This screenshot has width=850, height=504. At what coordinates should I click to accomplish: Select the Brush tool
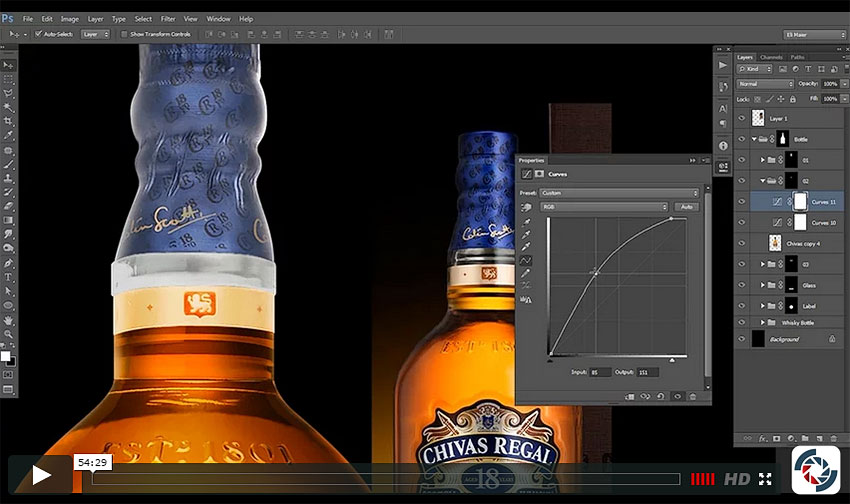click(x=8, y=164)
